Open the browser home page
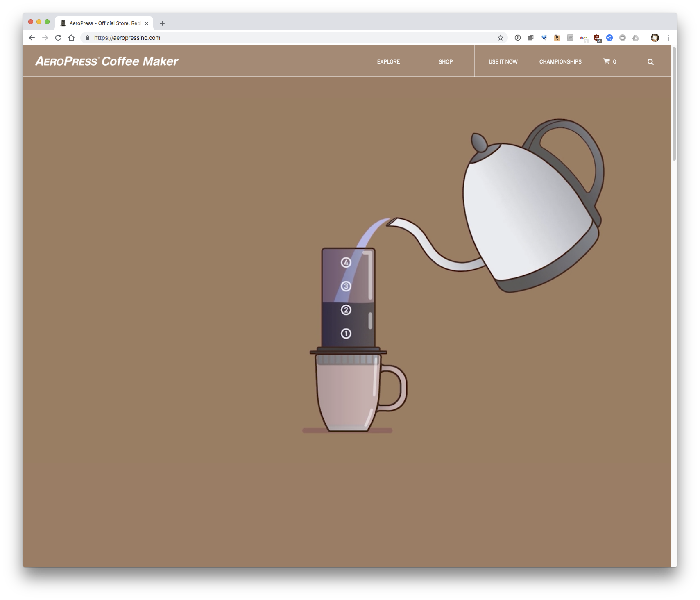This screenshot has width=700, height=600. tap(71, 38)
